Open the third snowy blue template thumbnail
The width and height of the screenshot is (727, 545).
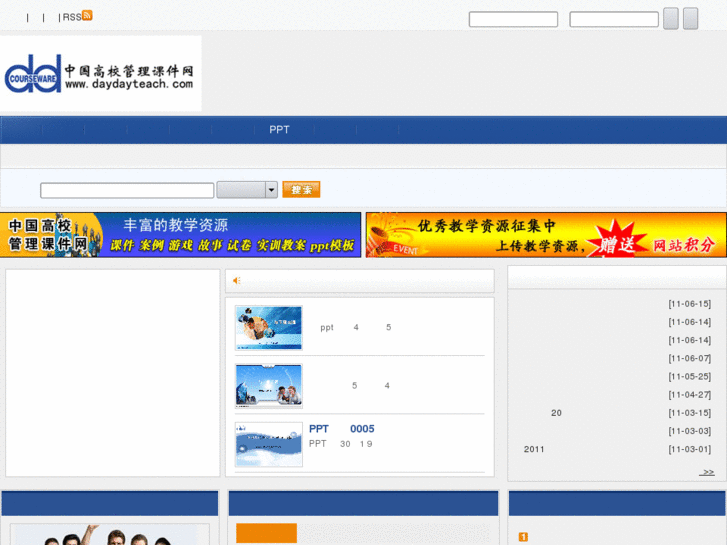click(269, 444)
